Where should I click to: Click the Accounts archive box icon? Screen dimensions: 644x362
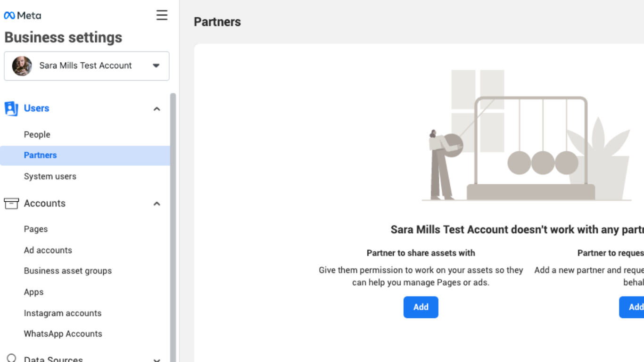click(11, 203)
